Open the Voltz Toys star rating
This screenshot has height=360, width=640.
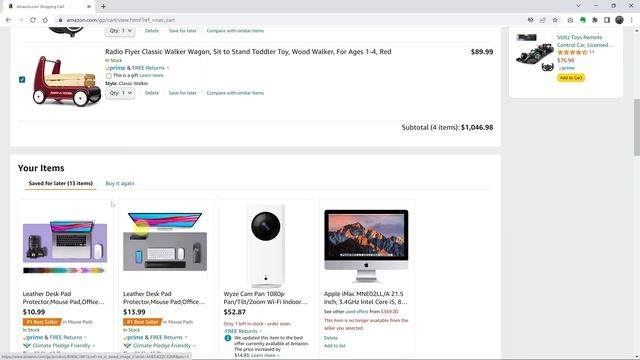click(572, 52)
